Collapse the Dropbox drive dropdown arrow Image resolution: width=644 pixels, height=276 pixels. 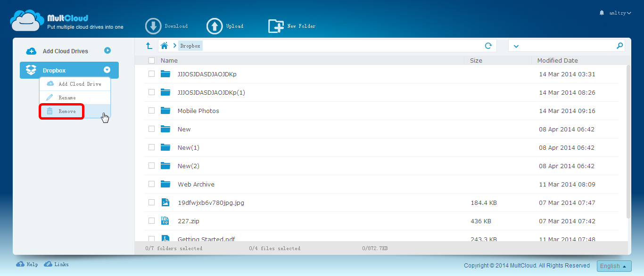tap(107, 70)
